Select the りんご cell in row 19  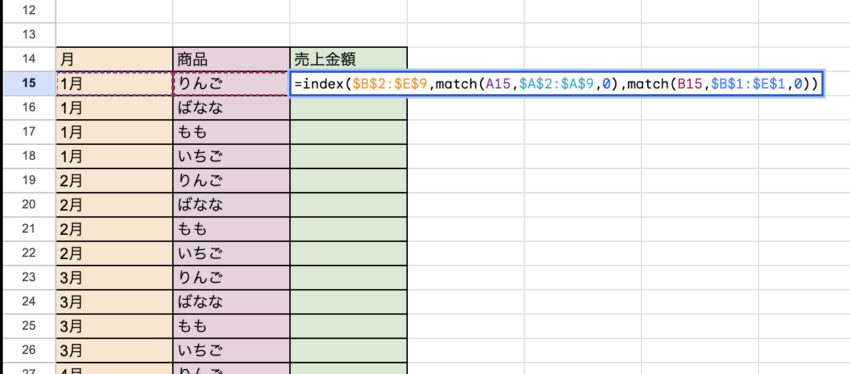tap(231, 180)
